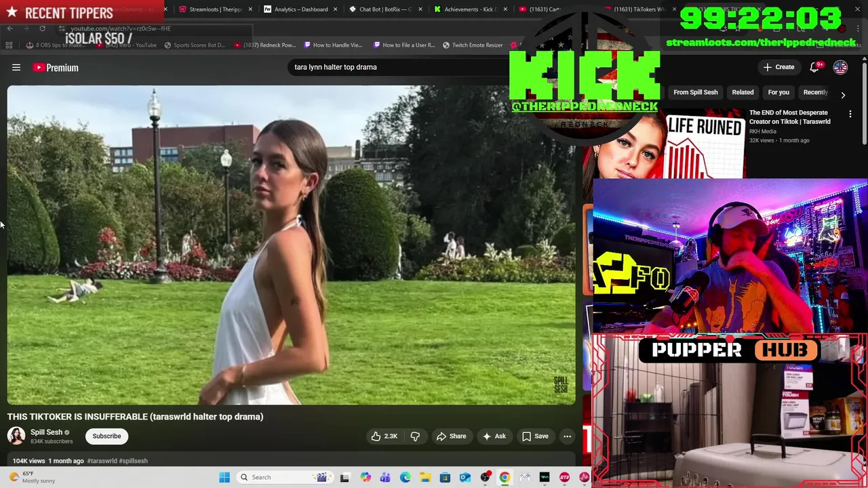The height and width of the screenshot is (488, 868).
Task: Click the Windows taskbar Search box
Action: 283,477
